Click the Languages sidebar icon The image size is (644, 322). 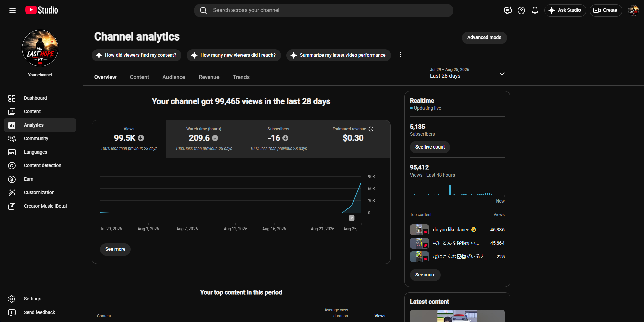pos(12,152)
